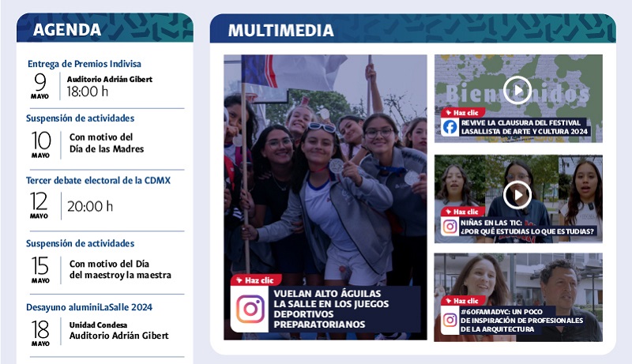
Task: Click the MULTIMEDIA section header
Action: (x=280, y=30)
